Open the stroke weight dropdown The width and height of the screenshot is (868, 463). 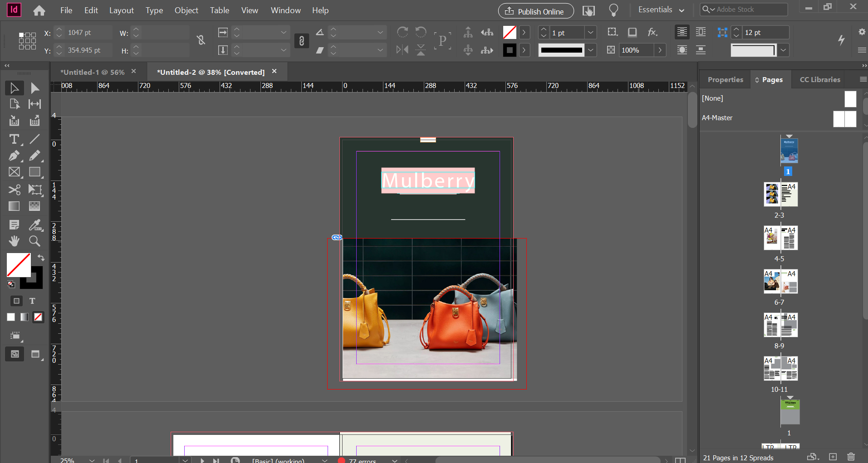coord(591,32)
